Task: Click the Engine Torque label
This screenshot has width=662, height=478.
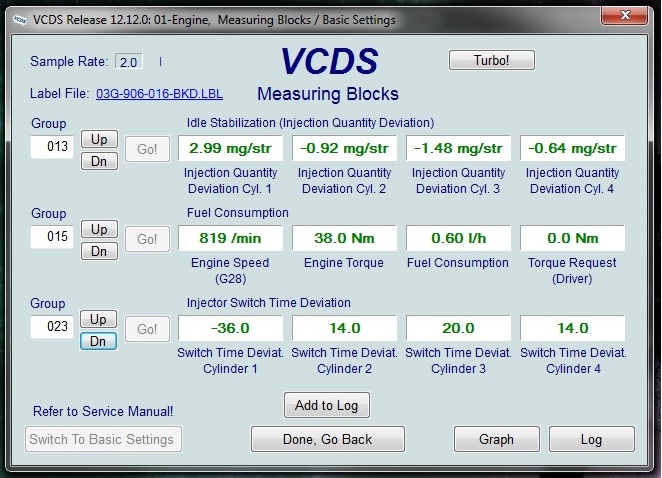Action: point(344,263)
